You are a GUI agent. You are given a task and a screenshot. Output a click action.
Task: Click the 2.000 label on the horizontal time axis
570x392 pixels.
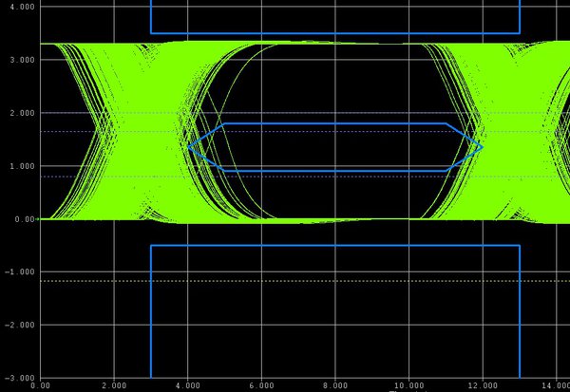[114, 385]
